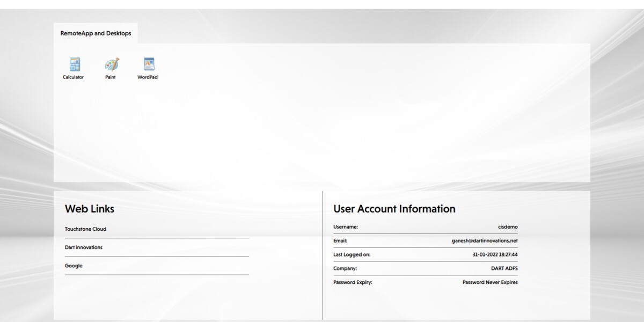Click the Password Never Expires text
644x322 pixels.
(490, 282)
